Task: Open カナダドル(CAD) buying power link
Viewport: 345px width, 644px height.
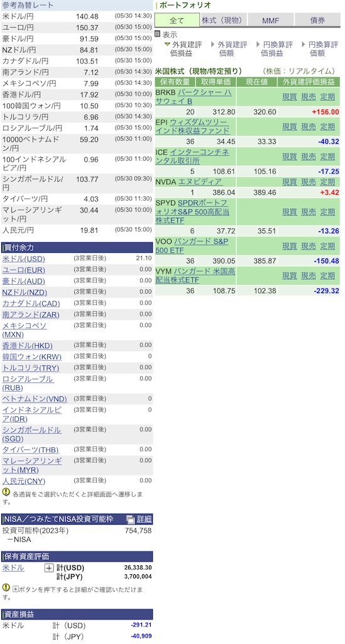Action: (x=31, y=304)
